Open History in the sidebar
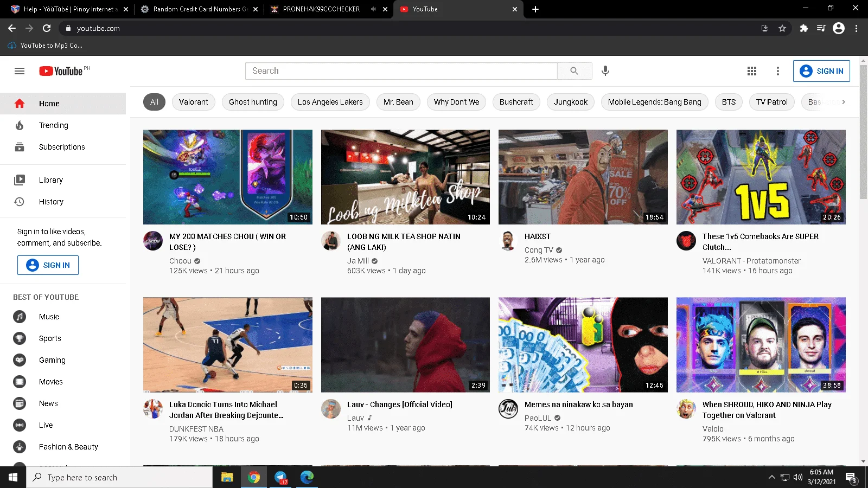The height and width of the screenshot is (488, 868). 63,202
